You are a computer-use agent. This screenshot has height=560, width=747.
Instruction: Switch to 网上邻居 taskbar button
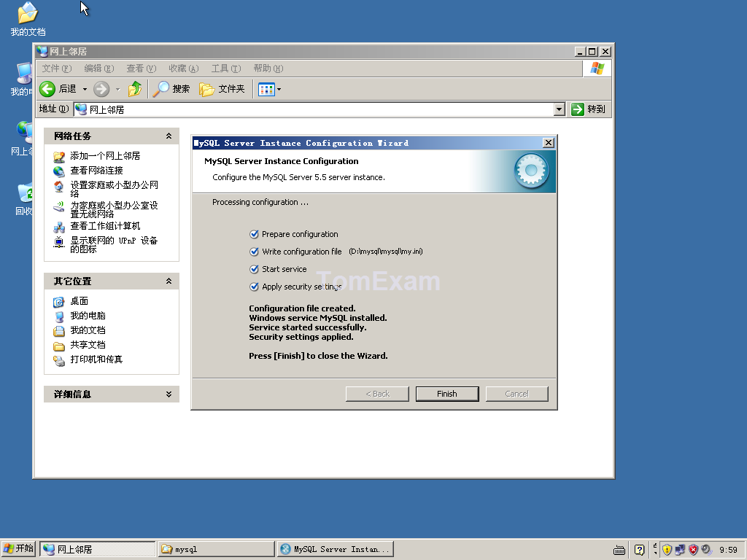97,549
